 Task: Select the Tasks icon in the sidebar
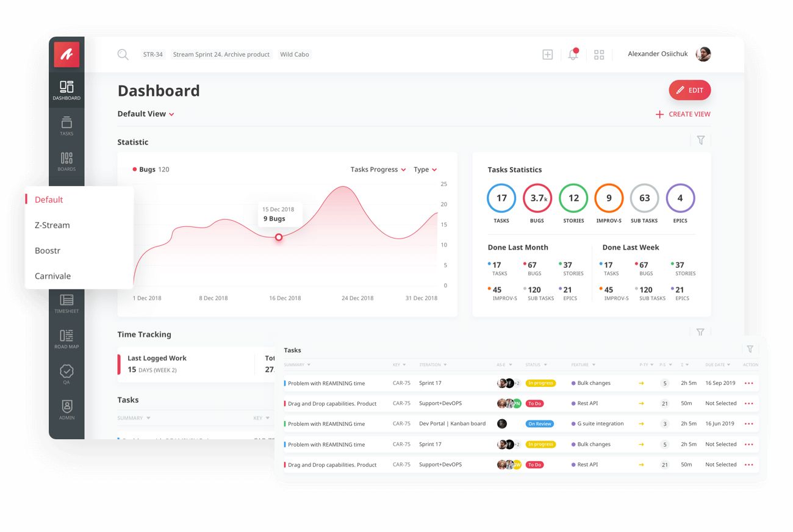coord(66,125)
